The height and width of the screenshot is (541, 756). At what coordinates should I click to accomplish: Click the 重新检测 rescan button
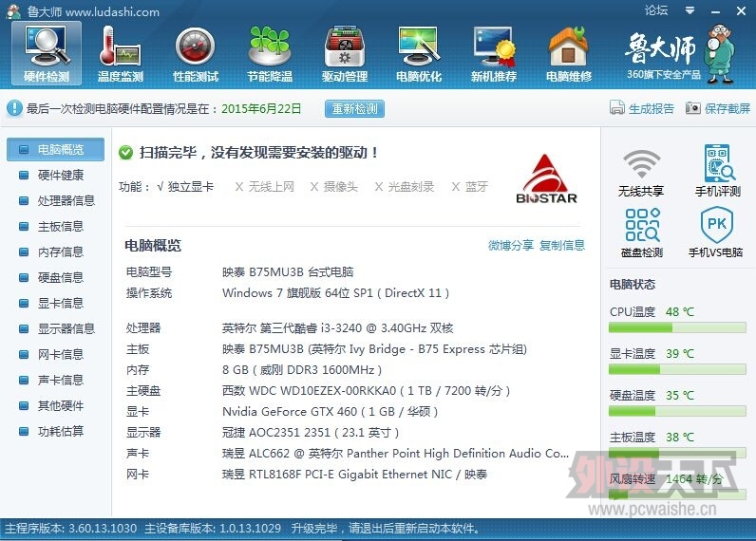coord(355,108)
